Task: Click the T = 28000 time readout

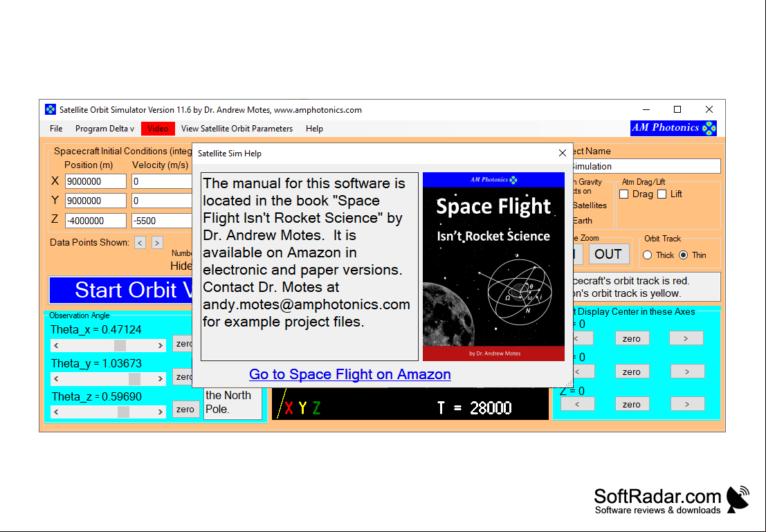Action: click(475, 408)
